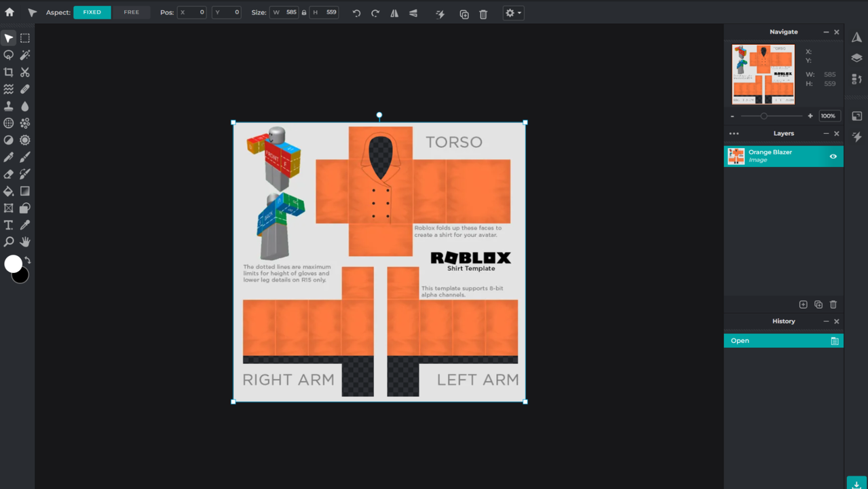Activate the Text tool

point(8,225)
